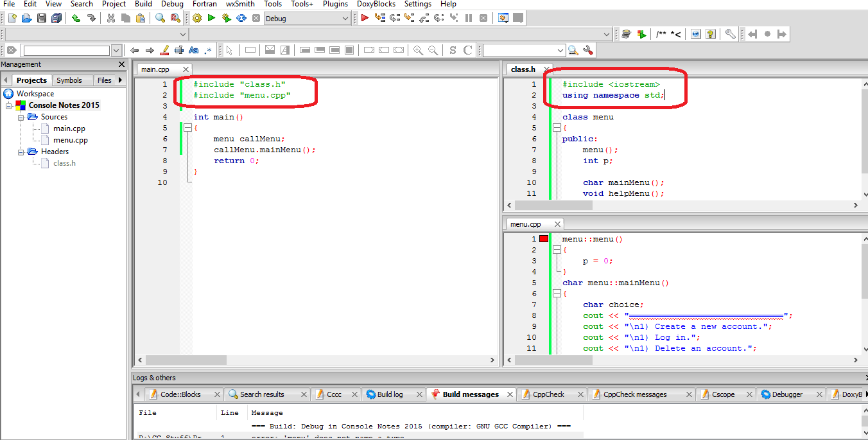Click the Open file toolbar icon

pos(26,18)
